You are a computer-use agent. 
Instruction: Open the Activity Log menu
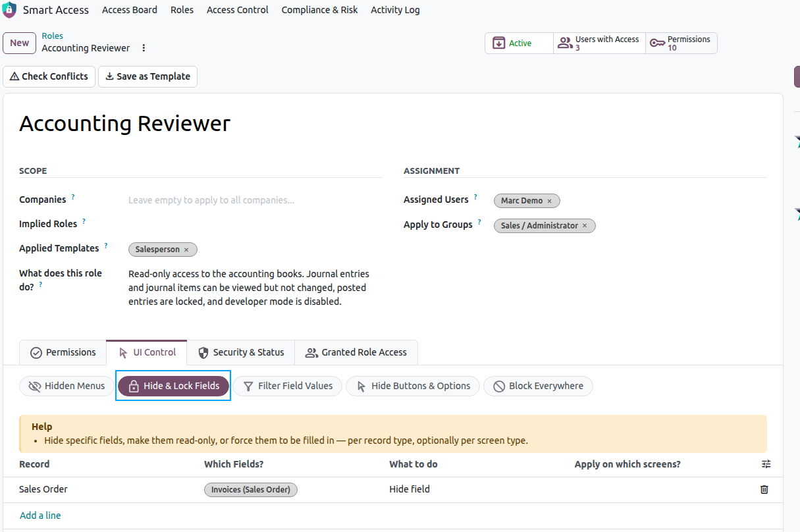point(395,10)
